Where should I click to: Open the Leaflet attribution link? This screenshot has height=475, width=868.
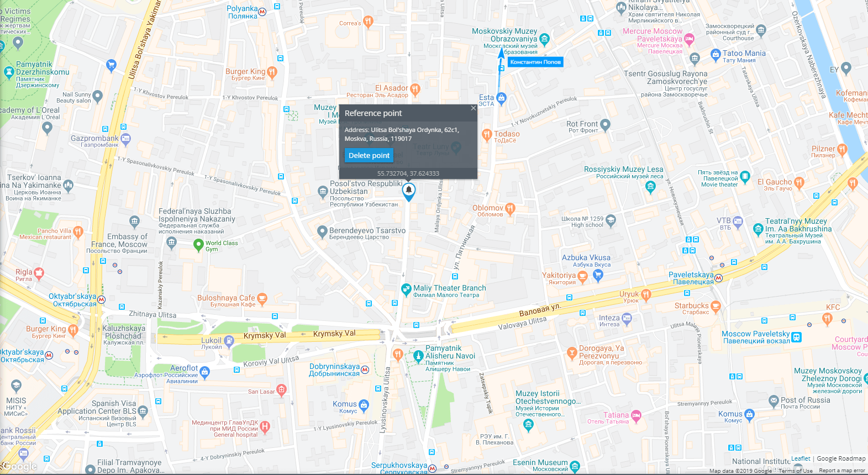[x=801, y=458]
